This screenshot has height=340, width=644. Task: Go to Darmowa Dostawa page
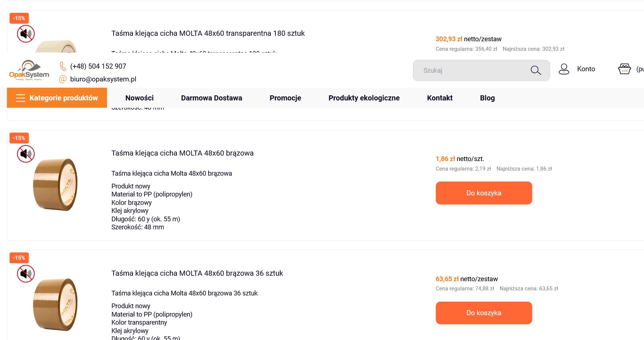coord(212,98)
